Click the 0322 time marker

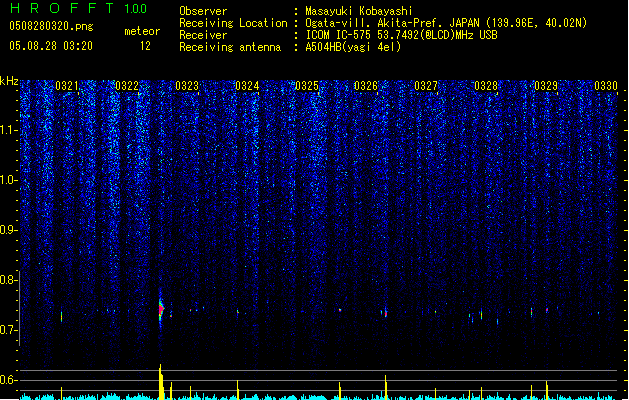127,86
